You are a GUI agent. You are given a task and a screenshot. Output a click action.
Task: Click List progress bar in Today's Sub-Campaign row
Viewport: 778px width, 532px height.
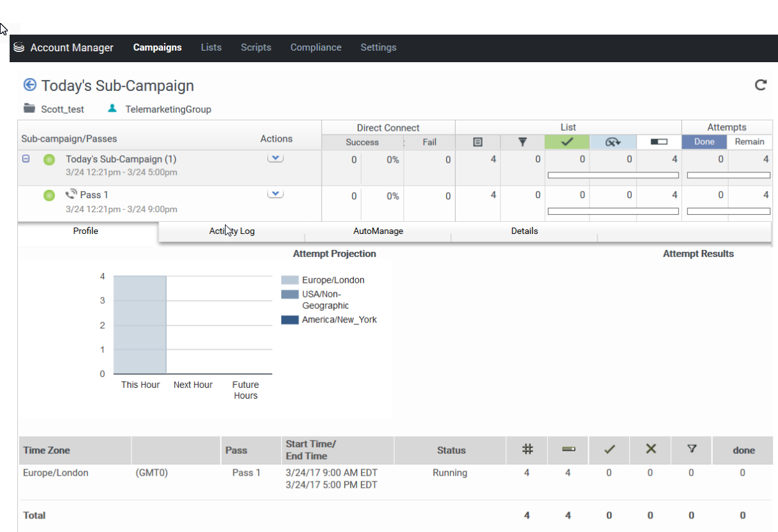613,175
